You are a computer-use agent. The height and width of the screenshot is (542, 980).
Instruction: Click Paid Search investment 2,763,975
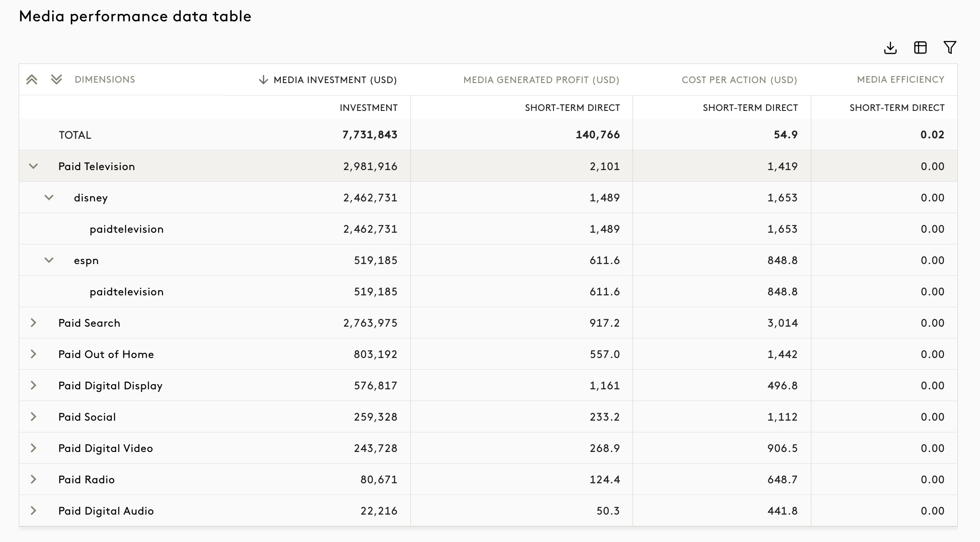370,323
